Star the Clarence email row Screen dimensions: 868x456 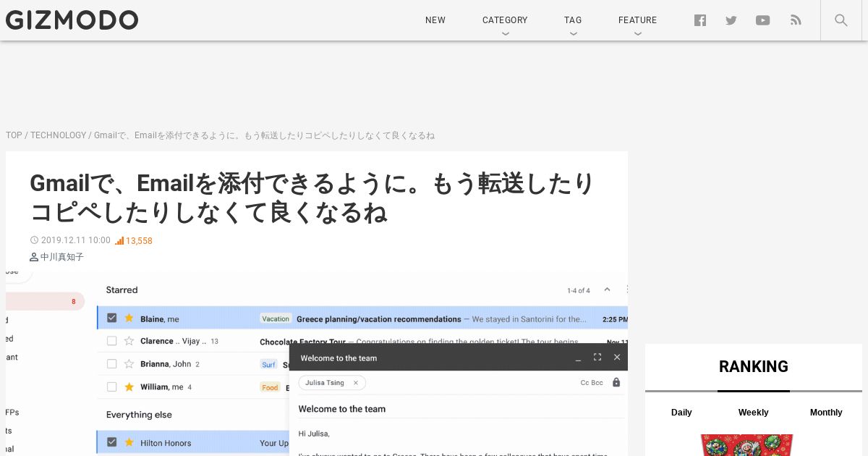coord(129,341)
